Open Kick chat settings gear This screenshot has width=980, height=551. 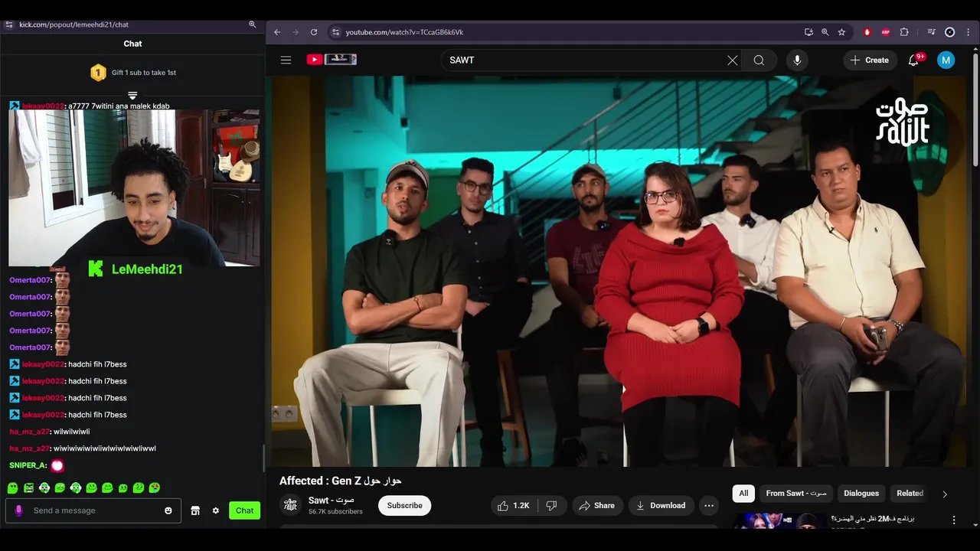(215, 510)
